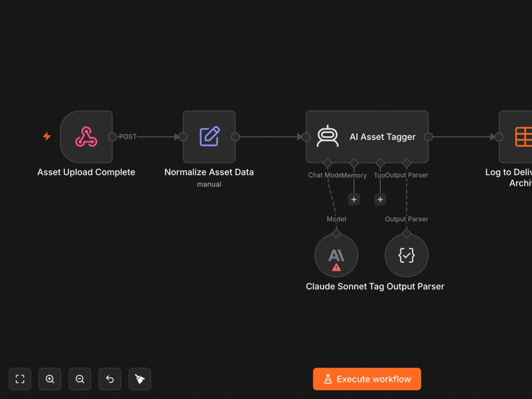Screen dimensions: 532x399
Task: Click the Normalize Asset Data label
Action: [209, 172]
